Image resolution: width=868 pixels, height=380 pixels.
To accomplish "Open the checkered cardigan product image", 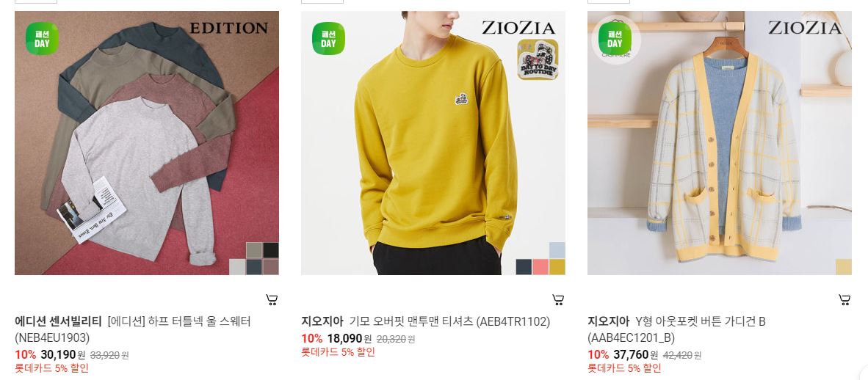I will (x=720, y=143).
